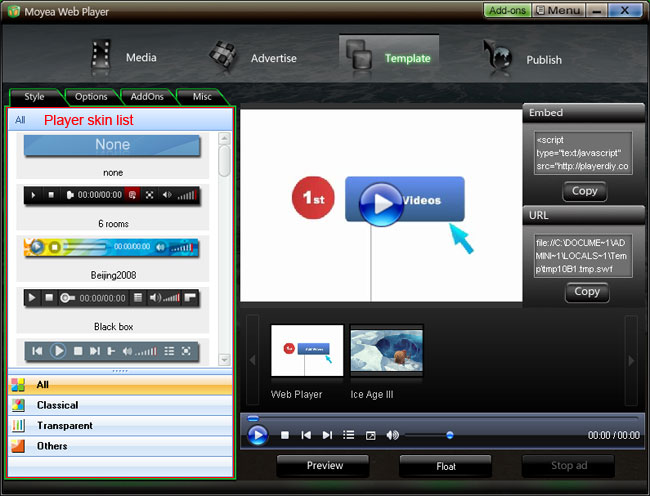Click the playback progress bar handle
Screen dimensions: 650x496
[253, 418]
